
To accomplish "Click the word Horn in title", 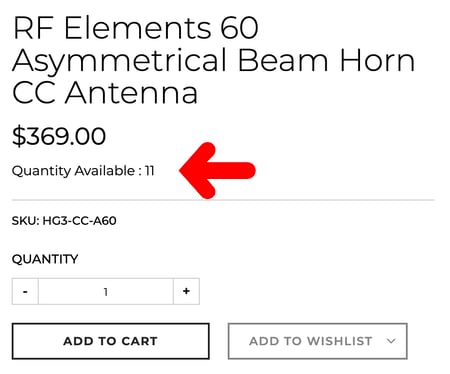I will coord(377,60).
